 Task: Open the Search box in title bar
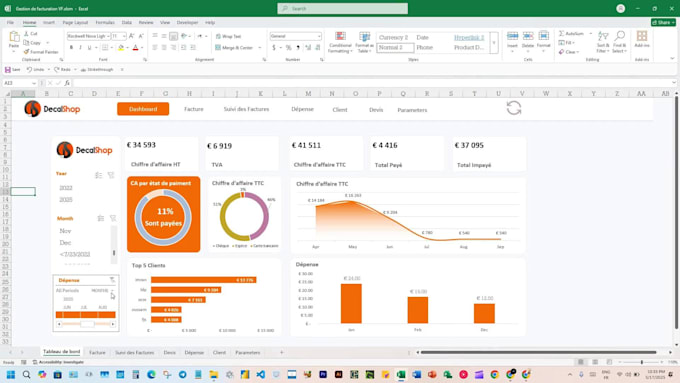point(343,9)
